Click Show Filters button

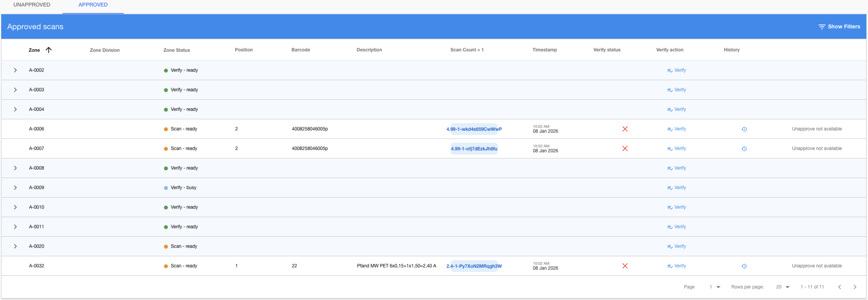tap(839, 27)
